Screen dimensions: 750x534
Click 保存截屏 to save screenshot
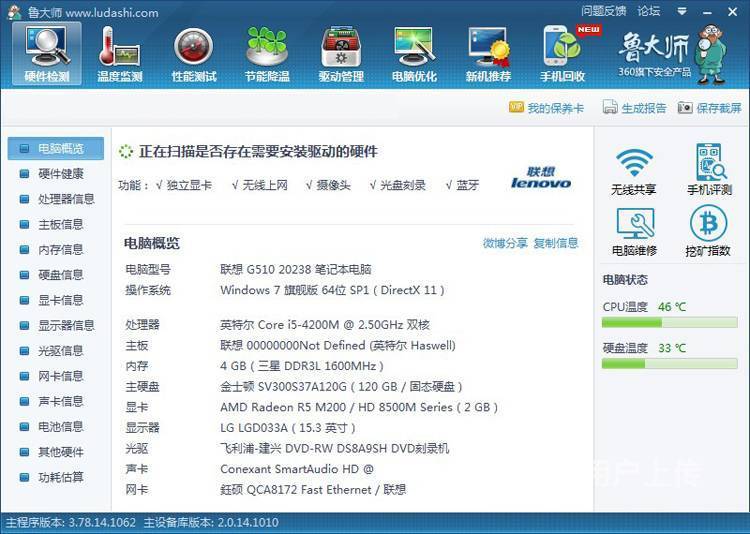click(719, 108)
